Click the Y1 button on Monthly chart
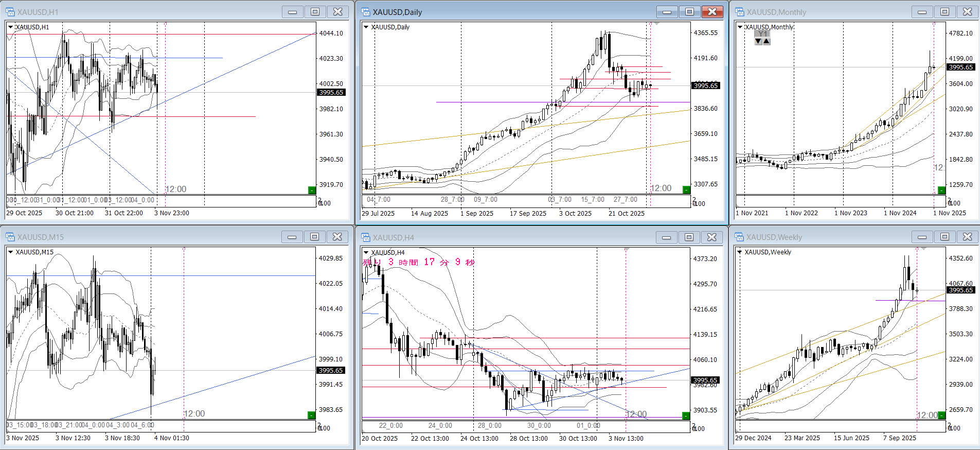This screenshot has height=450, width=980. [x=762, y=34]
